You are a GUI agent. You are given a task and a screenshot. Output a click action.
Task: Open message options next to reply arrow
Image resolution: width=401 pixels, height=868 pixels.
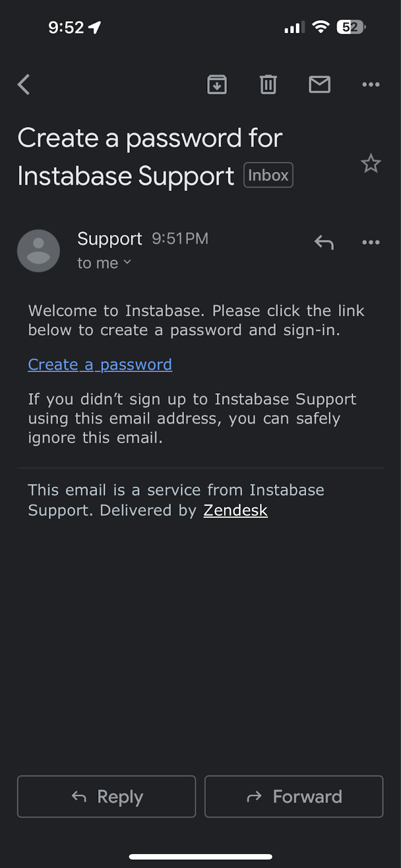[x=371, y=242]
